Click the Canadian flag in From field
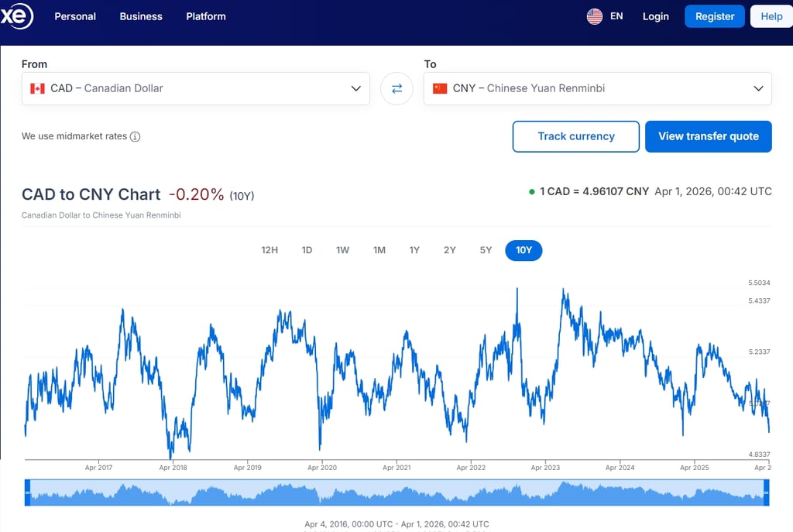The image size is (793, 532). pos(37,88)
